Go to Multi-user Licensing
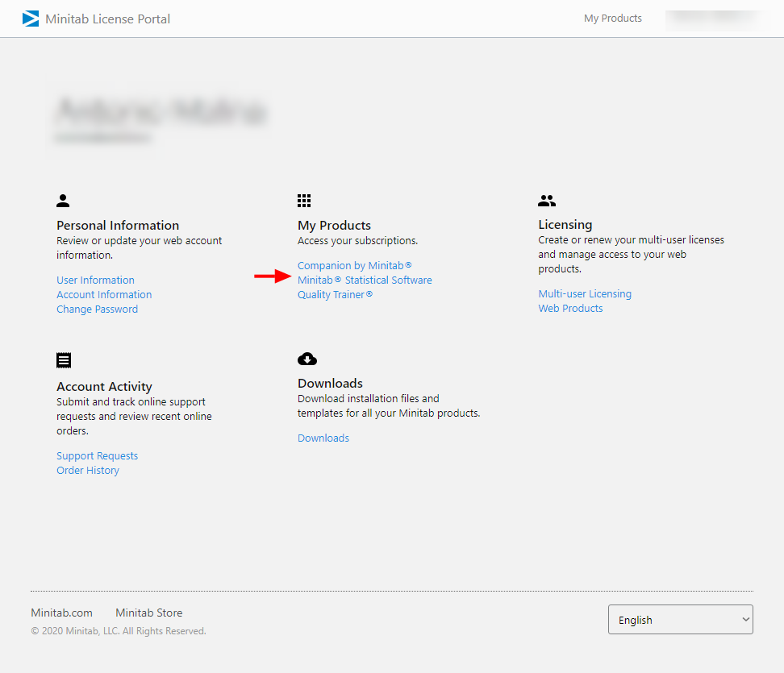The width and height of the screenshot is (784, 673). pyautogui.click(x=585, y=294)
